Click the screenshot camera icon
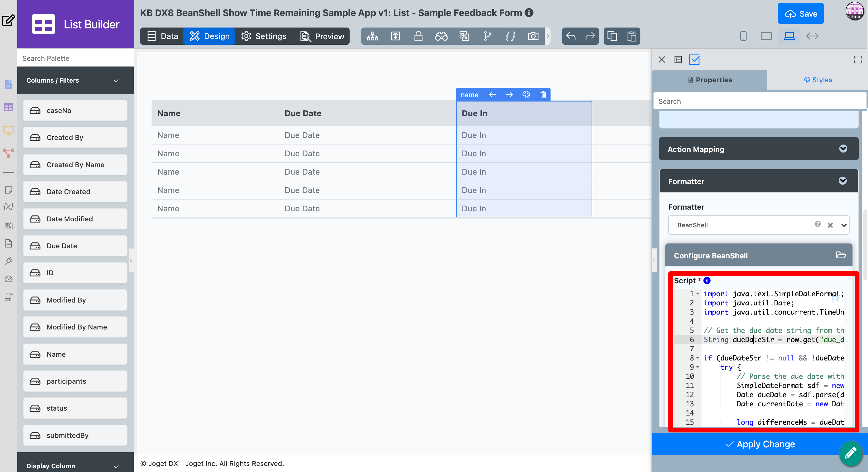The width and height of the screenshot is (868, 472). point(533,36)
